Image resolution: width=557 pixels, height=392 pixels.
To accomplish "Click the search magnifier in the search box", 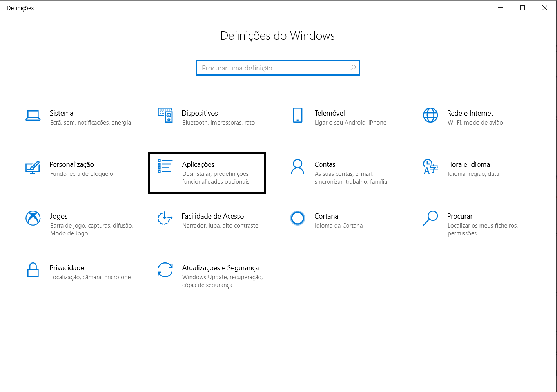I will tap(353, 68).
